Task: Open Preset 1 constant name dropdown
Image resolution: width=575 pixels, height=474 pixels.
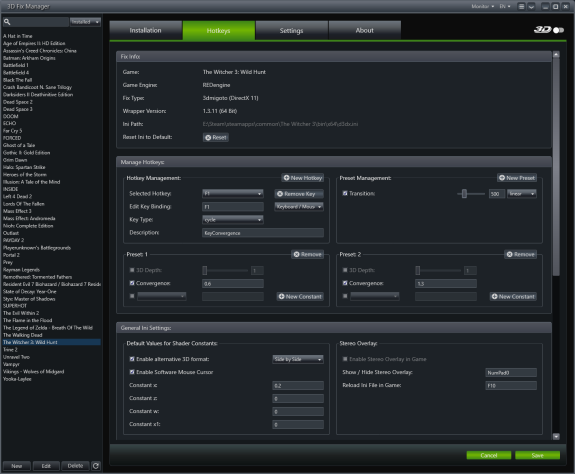Action: [162, 296]
